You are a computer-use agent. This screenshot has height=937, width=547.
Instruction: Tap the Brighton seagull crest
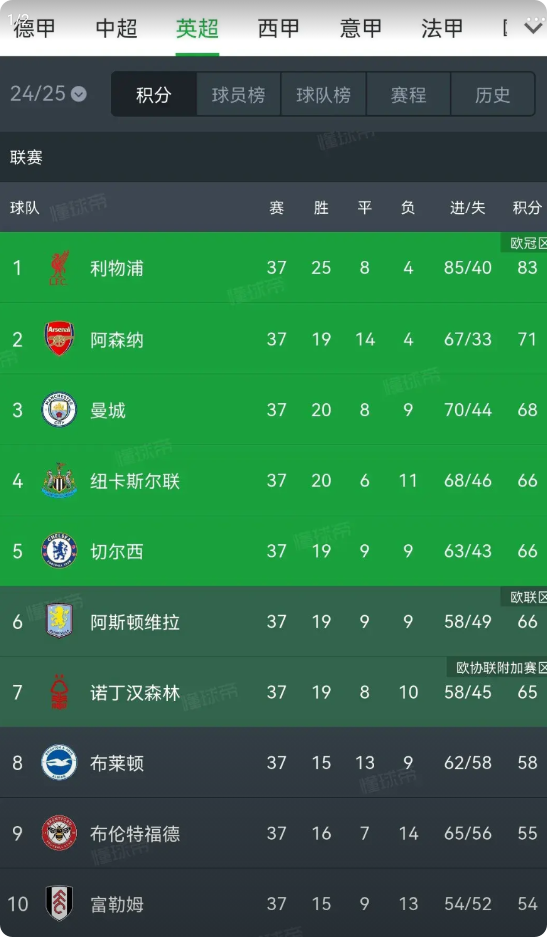pos(59,763)
